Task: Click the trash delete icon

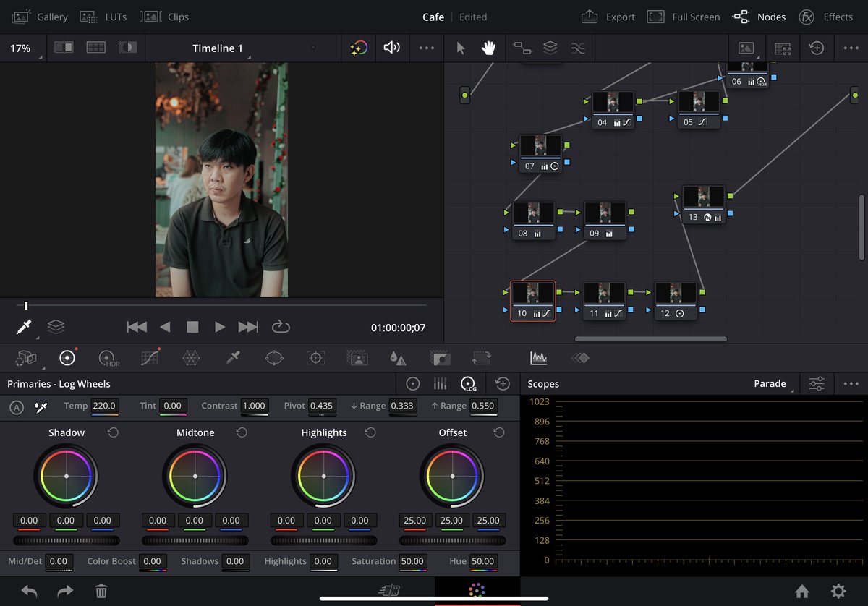Action: click(x=101, y=591)
